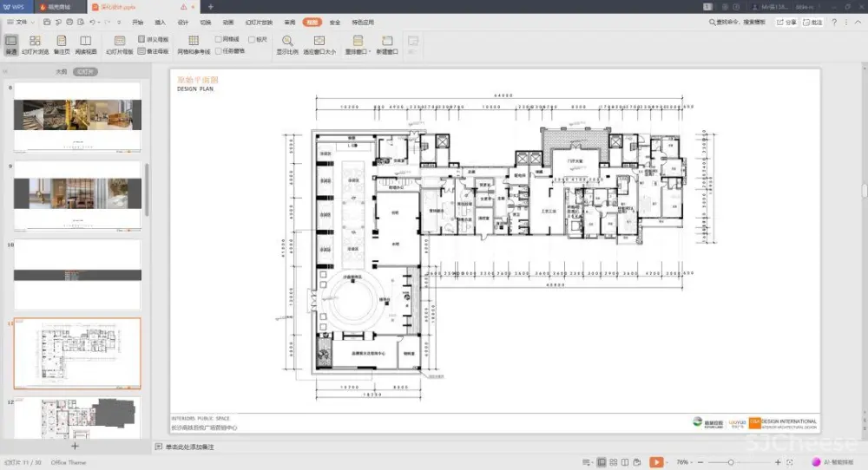Switch to Reading View (阅读视图)

coord(85,44)
